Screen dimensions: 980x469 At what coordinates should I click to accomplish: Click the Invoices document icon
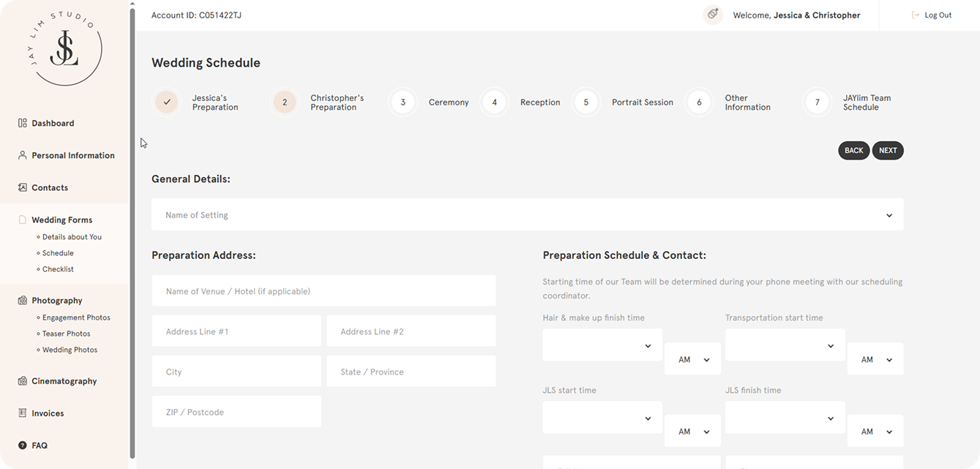(23, 413)
